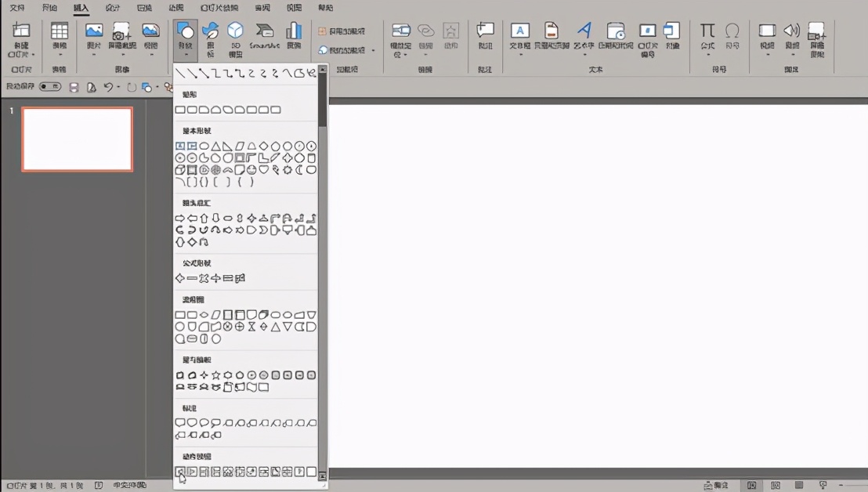
Task: Expand the Zoom navigation dropdown arrow
Action: click(x=406, y=55)
